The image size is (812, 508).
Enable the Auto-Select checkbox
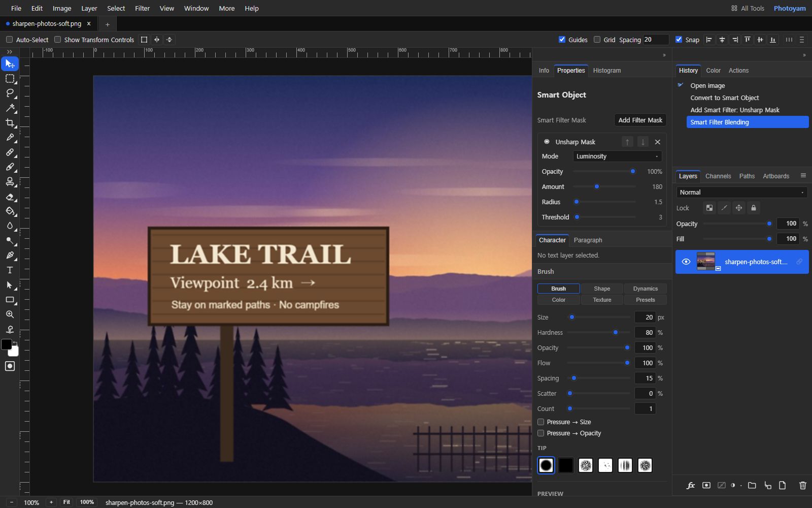point(9,40)
